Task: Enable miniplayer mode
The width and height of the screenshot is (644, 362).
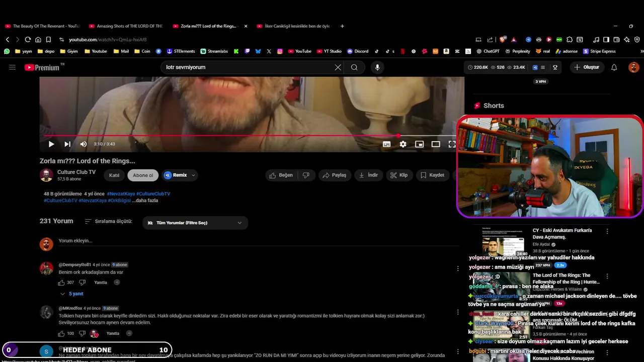Action: (419, 144)
